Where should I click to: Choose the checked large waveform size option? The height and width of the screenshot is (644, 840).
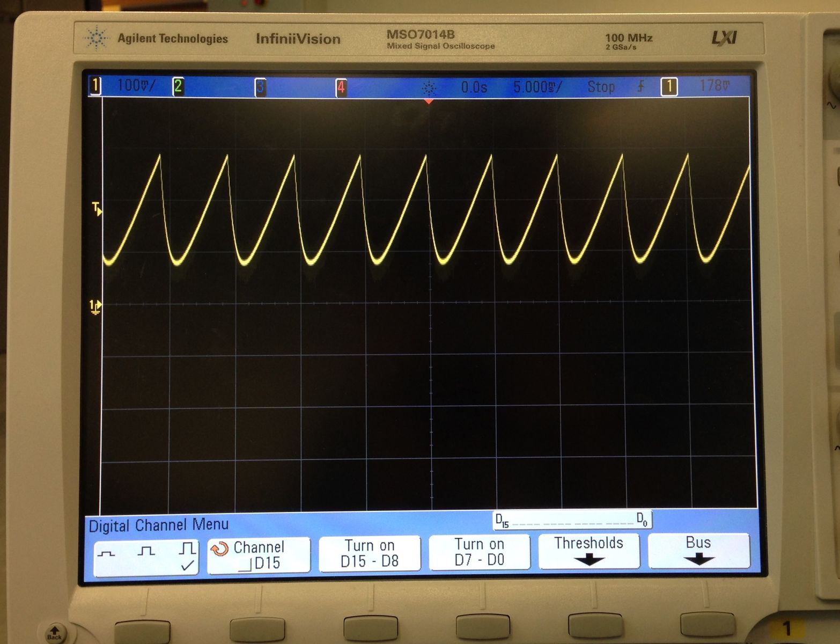coord(187,555)
